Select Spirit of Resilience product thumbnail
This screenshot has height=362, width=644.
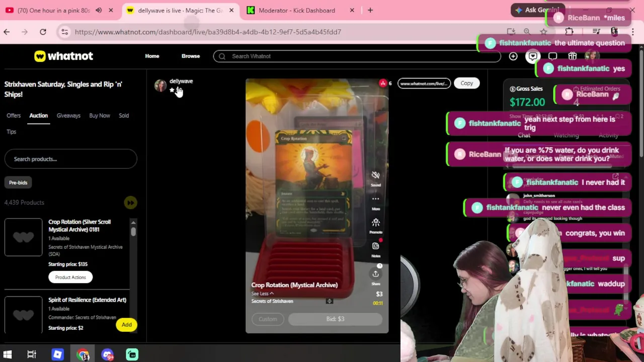[x=24, y=315]
